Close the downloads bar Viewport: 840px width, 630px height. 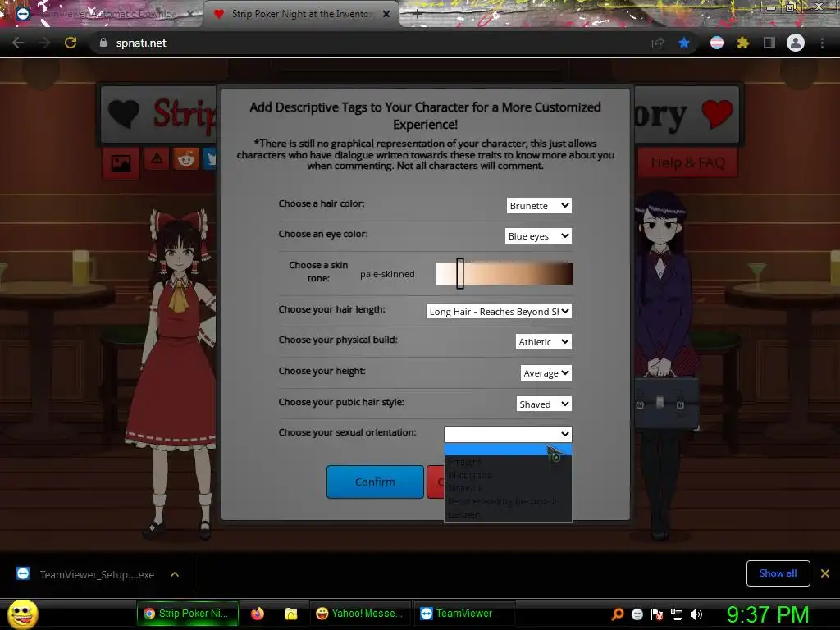point(825,573)
